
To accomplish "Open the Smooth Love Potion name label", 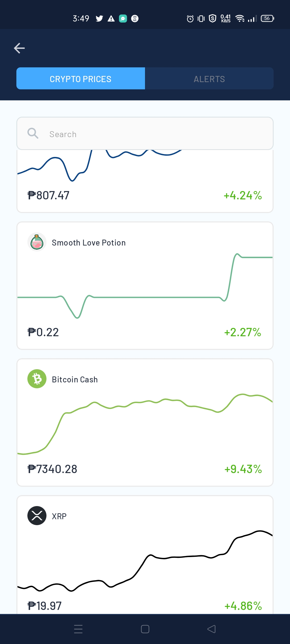I will point(89,243).
